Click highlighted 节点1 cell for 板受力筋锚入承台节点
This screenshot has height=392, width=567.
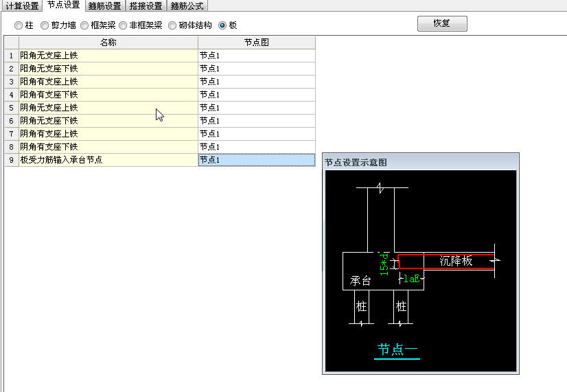point(256,160)
